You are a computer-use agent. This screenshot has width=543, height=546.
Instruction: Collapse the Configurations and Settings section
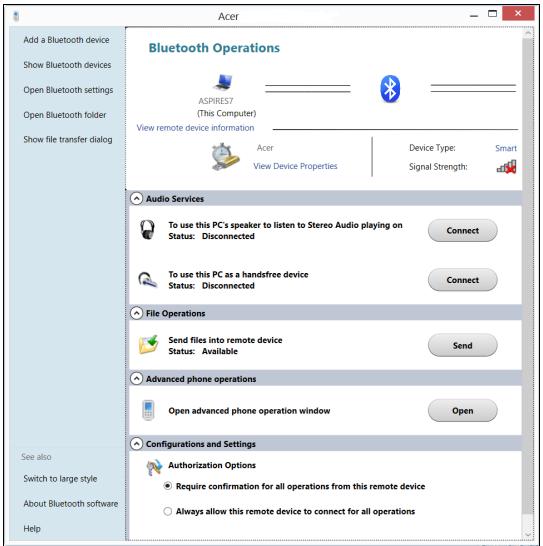click(x=137, y=444)
